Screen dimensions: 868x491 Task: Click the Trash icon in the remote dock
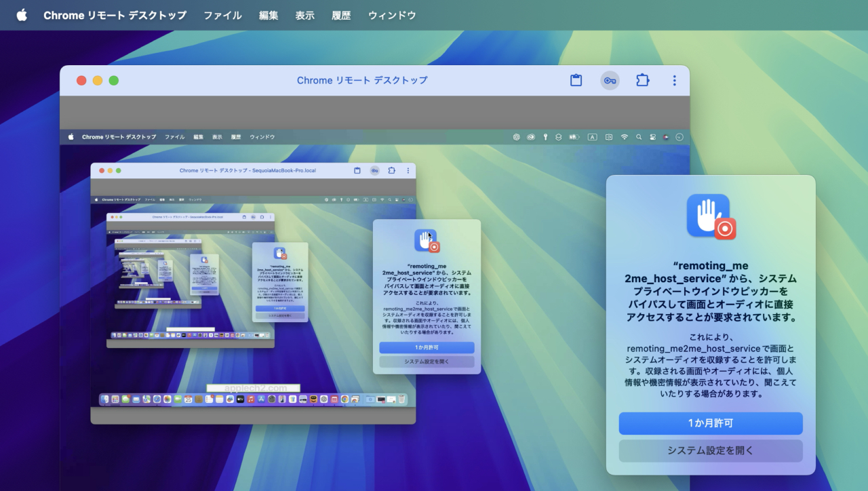(402, 399)
